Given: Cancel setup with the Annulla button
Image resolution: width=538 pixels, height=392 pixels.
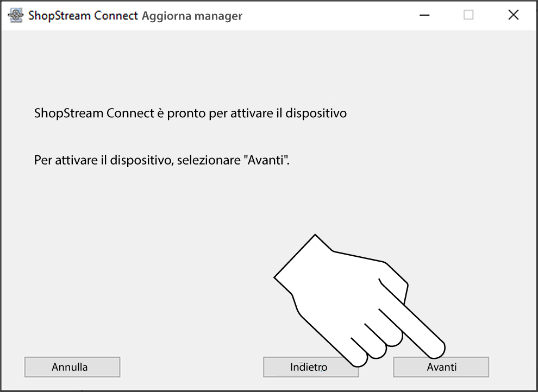Looking at the screenshot, I should tap(72, 367).
